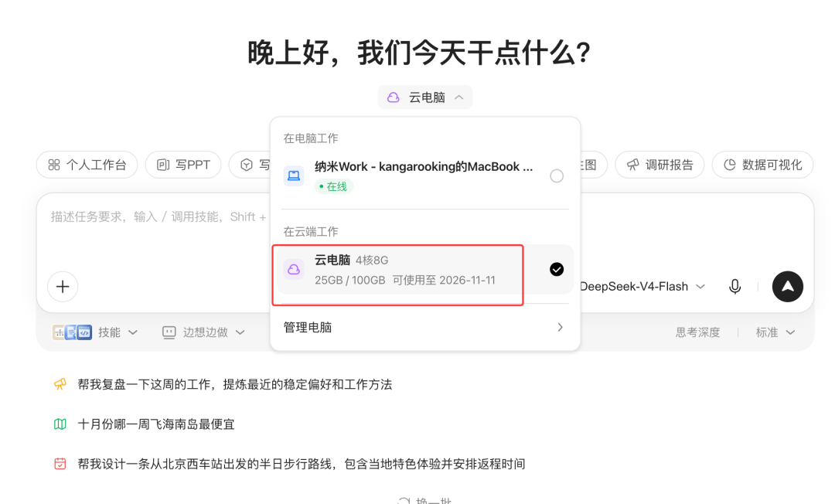The width and height of the screenshot is (835, 504).
Task: Click the 在线 status badge
Action: pos(333,186)
